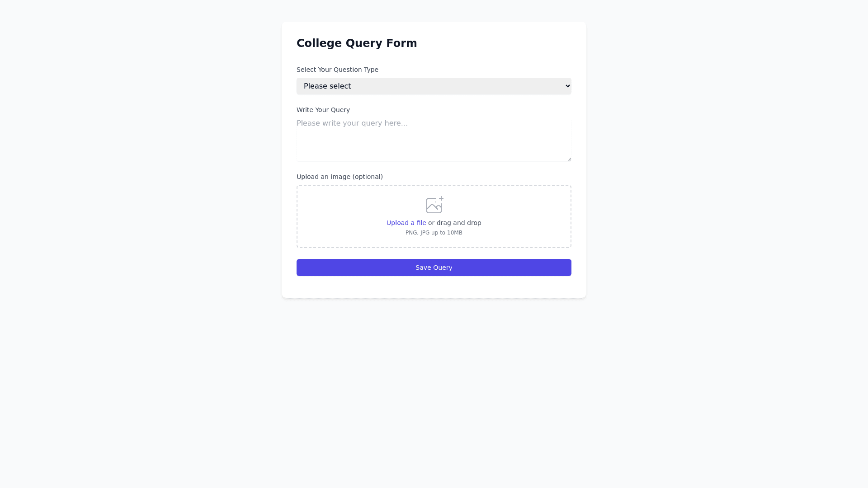This screenshot has height=488, width=868.
Task: Click the "PNG, JPG up to 10MB" hint
Action: point(434,233)
